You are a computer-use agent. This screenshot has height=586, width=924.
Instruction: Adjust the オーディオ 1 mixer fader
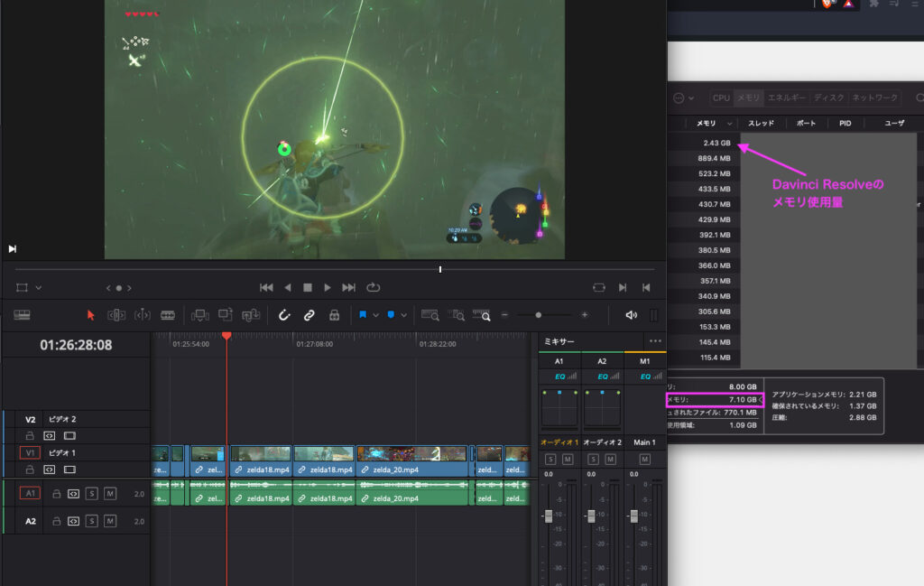tap(549, 516)
